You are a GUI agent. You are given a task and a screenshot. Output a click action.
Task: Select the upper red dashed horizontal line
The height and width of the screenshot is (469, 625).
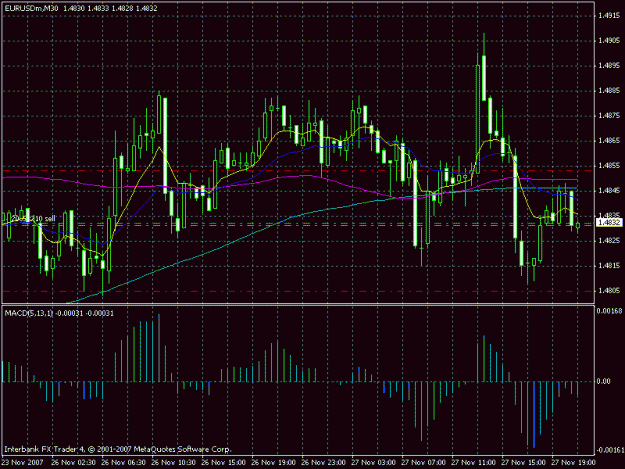click(298, 171)
